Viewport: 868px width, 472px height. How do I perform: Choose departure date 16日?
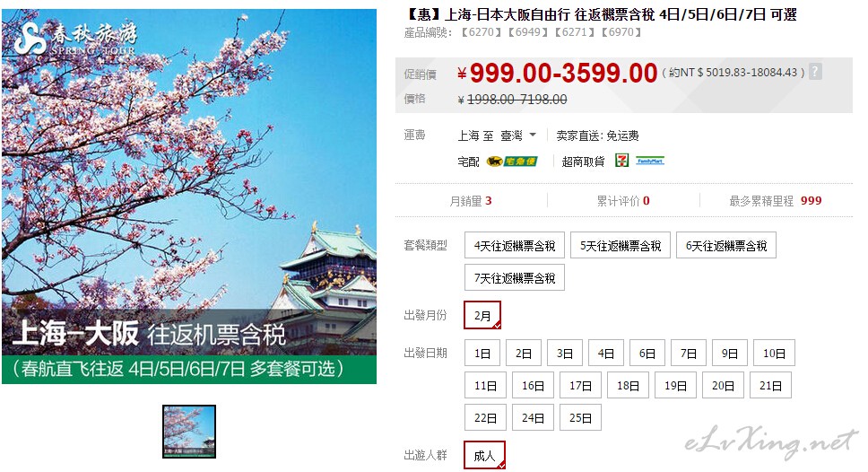tap(533, 386)
